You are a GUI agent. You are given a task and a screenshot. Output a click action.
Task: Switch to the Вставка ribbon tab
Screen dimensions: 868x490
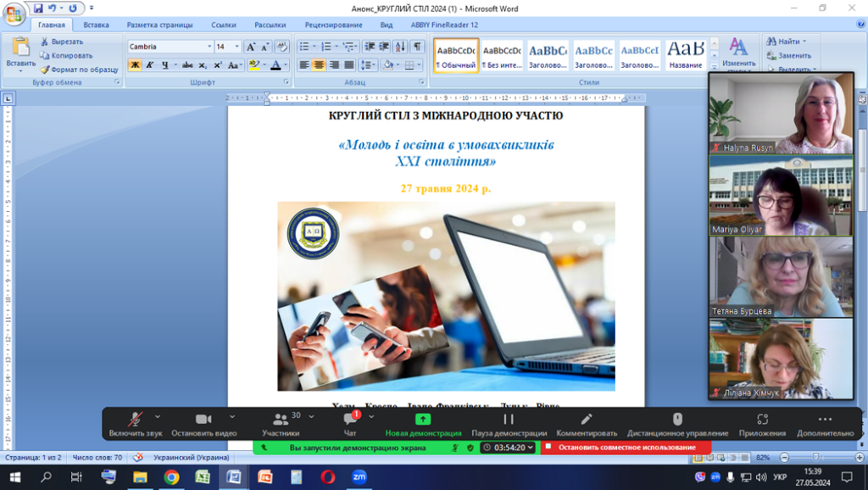(x=96, y=25)
